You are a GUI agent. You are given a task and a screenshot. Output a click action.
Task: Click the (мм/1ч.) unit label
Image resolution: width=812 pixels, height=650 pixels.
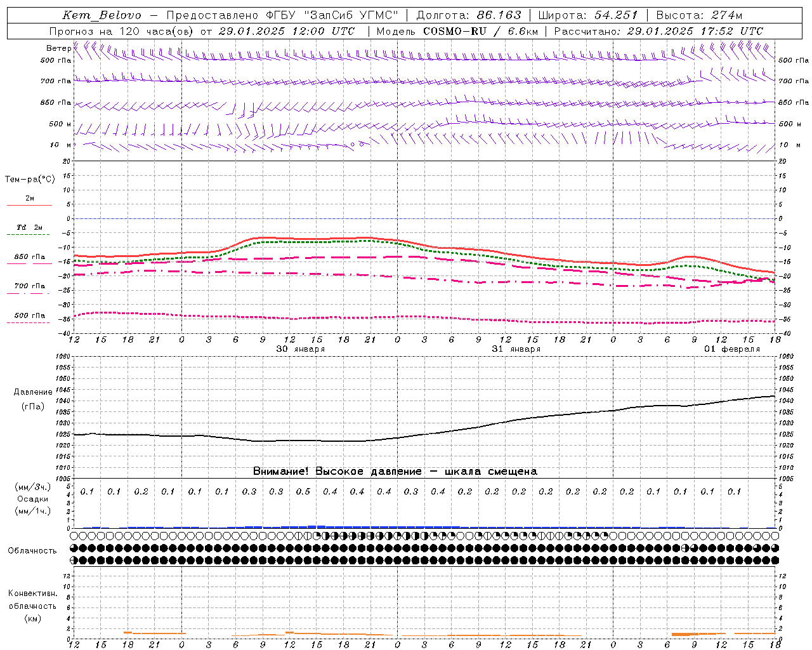(33, 511)
